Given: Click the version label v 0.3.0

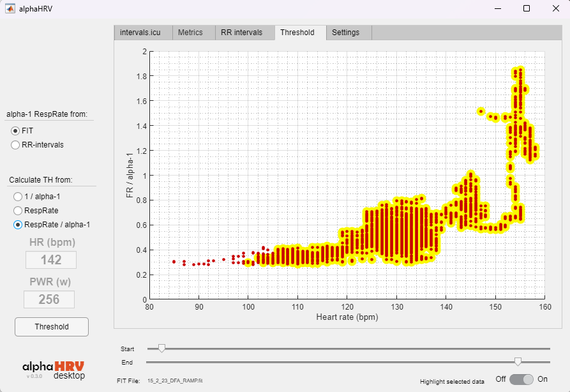Looking at the screenshot, I should [34, 376].
